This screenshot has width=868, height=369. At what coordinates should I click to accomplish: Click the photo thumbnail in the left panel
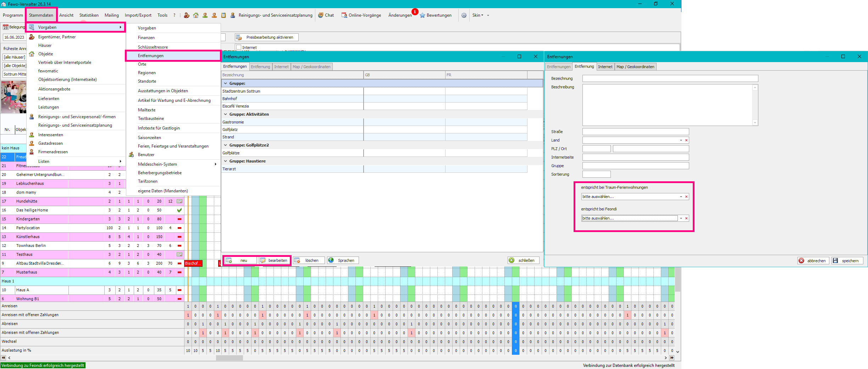[13, 97]
